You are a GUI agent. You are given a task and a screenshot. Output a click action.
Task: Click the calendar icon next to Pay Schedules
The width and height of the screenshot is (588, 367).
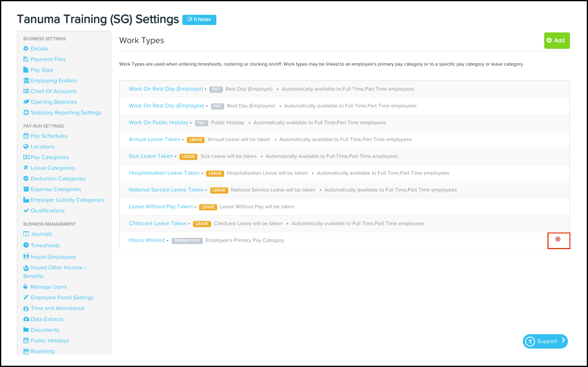(x=26, y=136)
